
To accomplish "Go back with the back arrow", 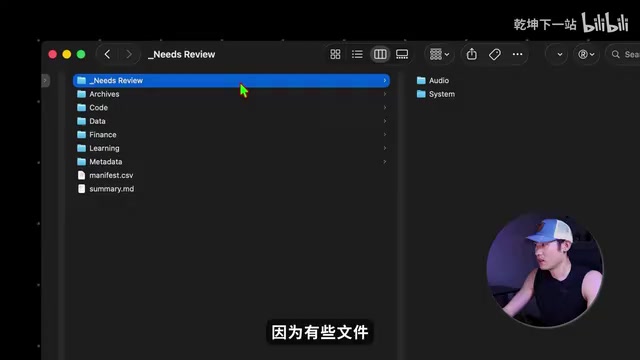I will point(107,54).
